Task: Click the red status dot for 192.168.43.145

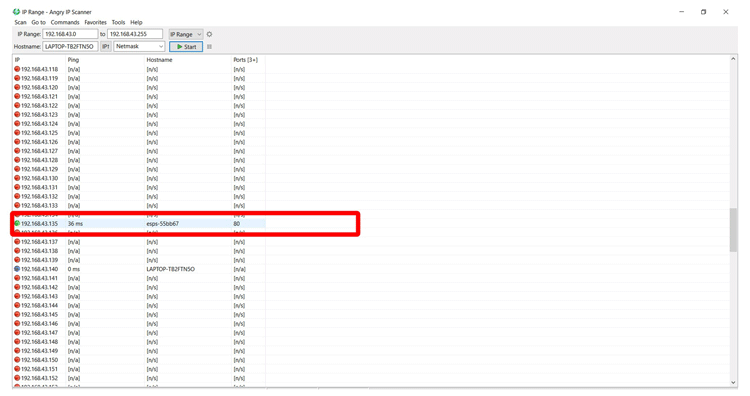Action: pos(17,314)
